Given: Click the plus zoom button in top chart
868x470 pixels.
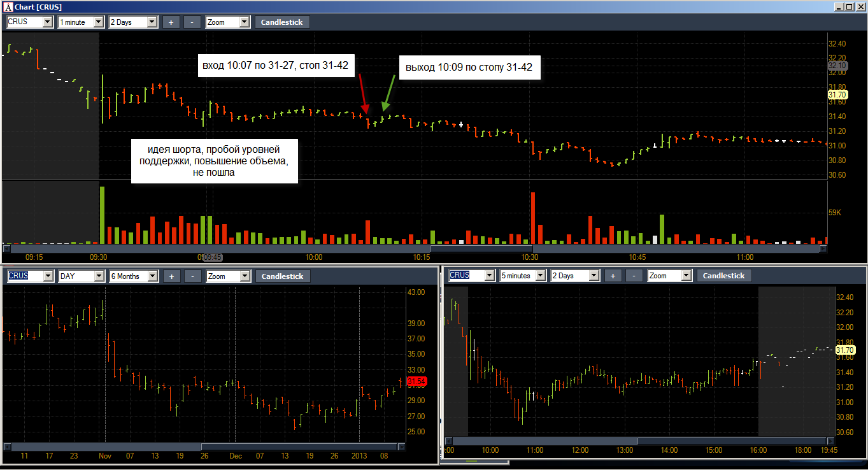Looking at the screenshot, I should click(171, 22).
